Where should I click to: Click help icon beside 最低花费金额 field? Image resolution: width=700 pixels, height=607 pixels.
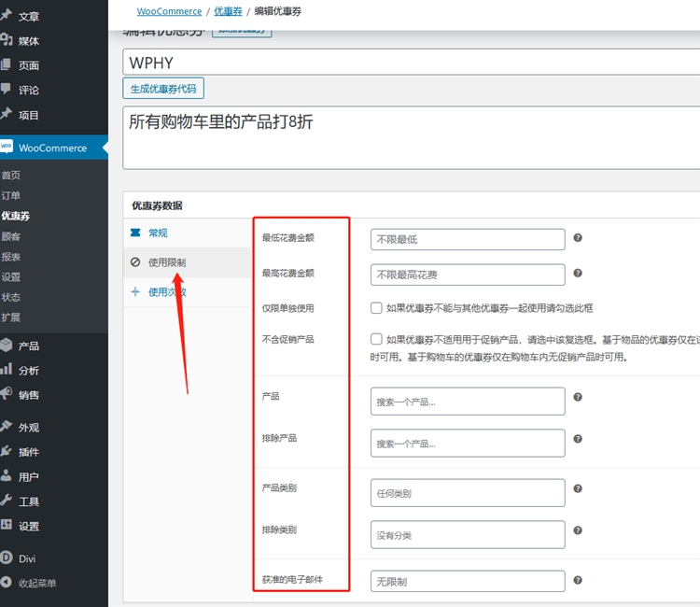(578, 237)
